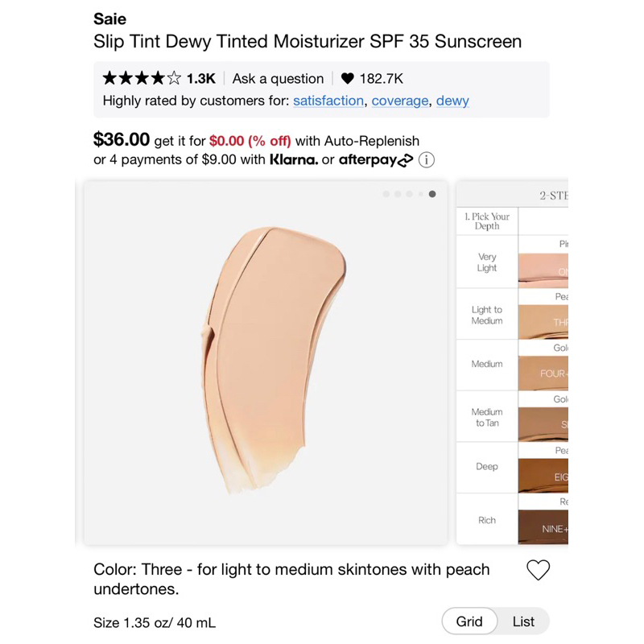
Task: Favorite the product using the heart outline
Action: click(x=539, y=570)
